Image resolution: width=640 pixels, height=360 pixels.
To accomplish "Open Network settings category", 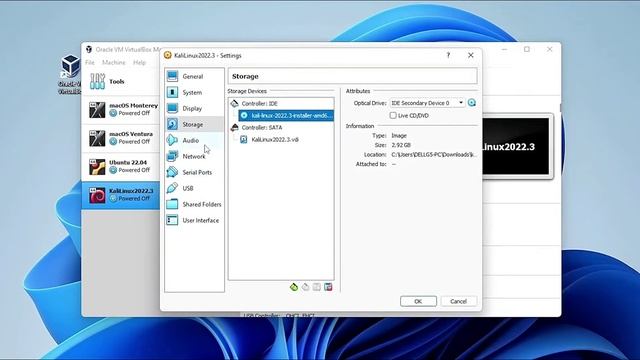I will 194,156.
